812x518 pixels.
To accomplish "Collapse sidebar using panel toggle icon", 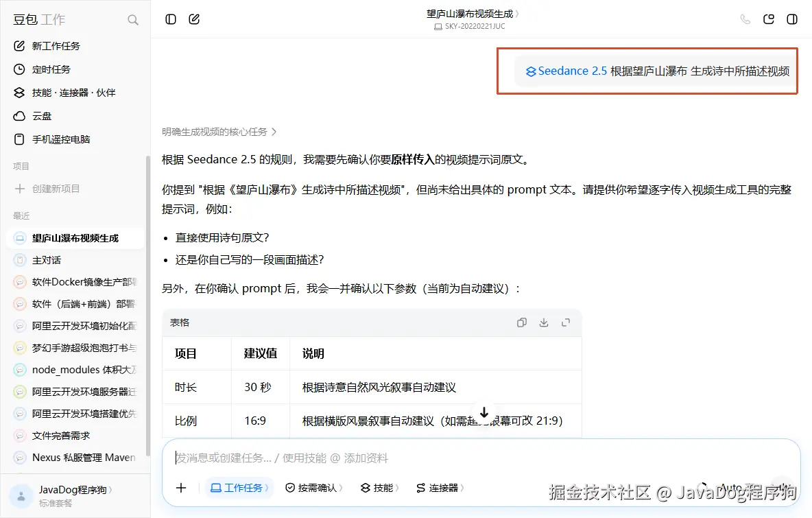I will tap(171, 19).
